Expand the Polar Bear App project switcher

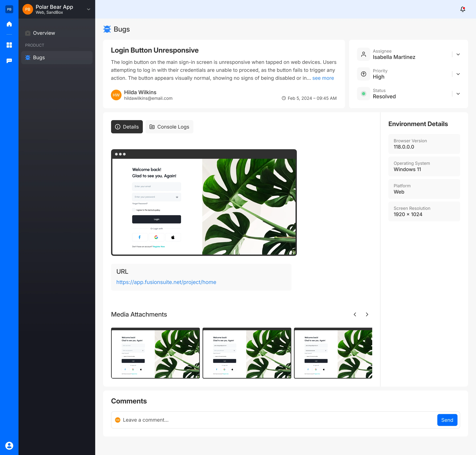89,9
